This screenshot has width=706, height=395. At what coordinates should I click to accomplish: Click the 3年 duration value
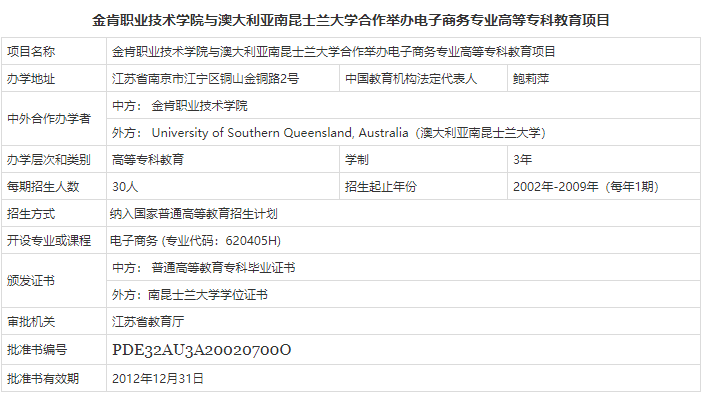tap(522, 159)
